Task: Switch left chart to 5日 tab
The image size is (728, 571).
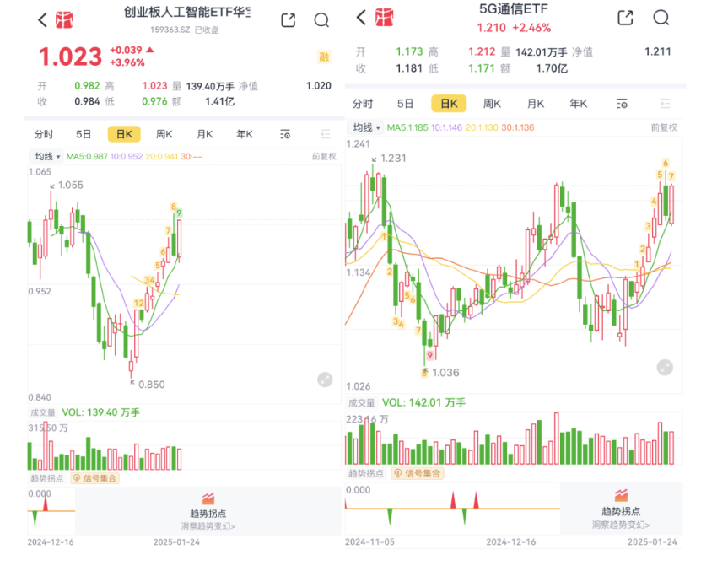Action: coord(84,135)
